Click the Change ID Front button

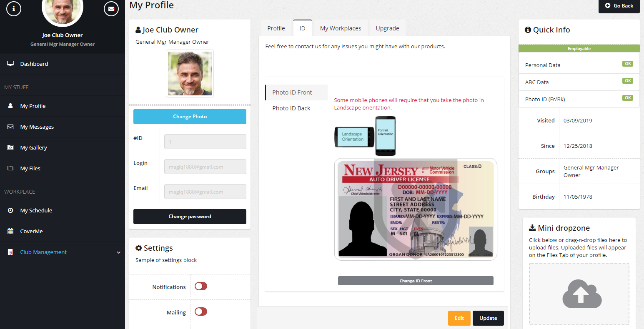(416, 281)
